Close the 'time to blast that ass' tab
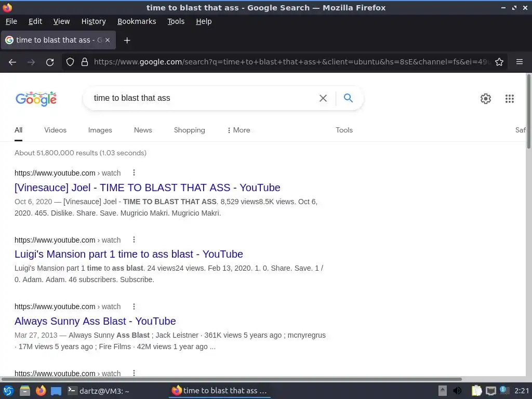Screen dimensions: 532x399 click(108, 40)
